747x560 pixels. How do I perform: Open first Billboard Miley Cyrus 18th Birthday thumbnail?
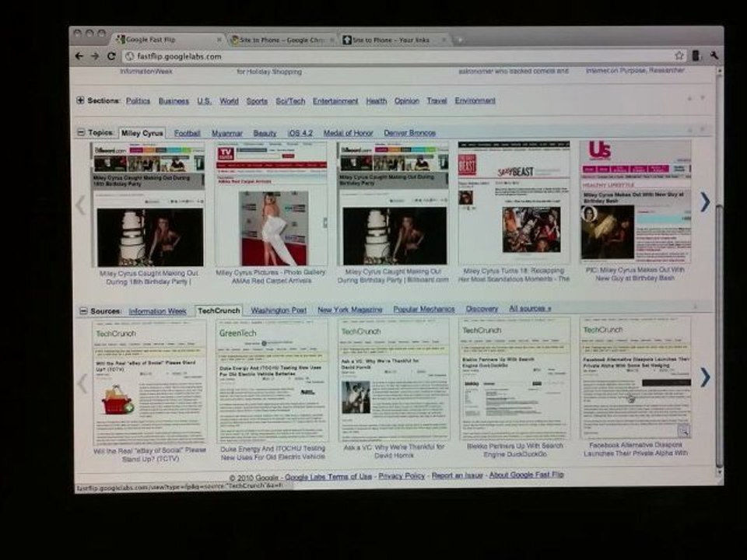pos(149,205)
